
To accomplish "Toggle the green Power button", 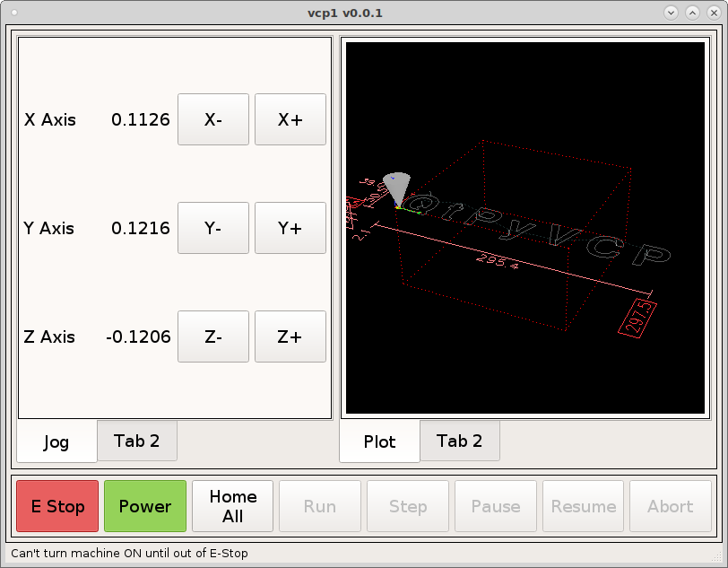I will pyautogui.click(x=145, y=506).
